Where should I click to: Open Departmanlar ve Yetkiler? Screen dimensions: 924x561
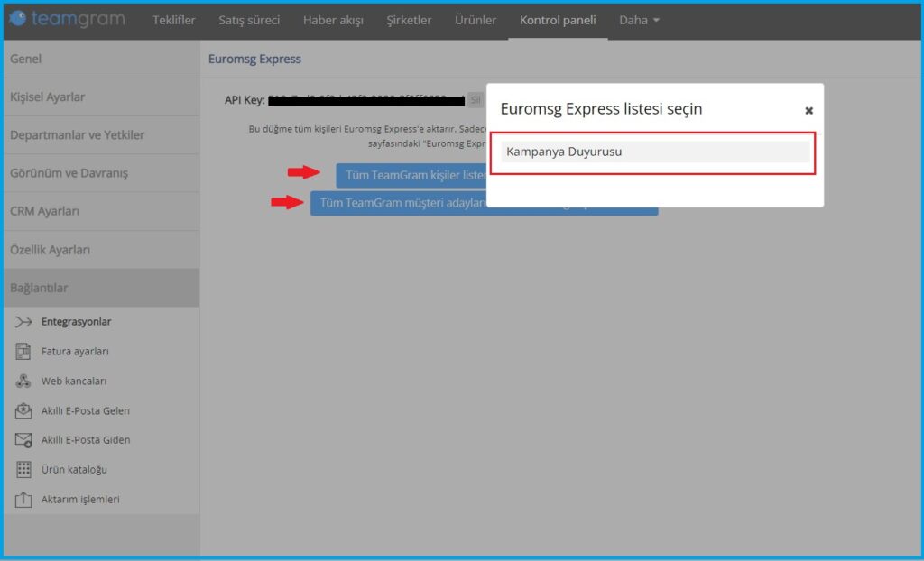(101, 135)
